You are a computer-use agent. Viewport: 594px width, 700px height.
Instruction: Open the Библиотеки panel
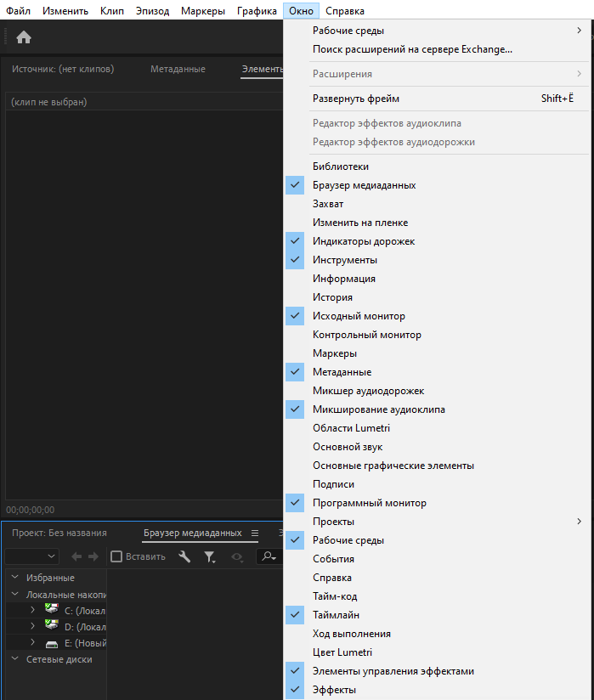tap(436, 167)
